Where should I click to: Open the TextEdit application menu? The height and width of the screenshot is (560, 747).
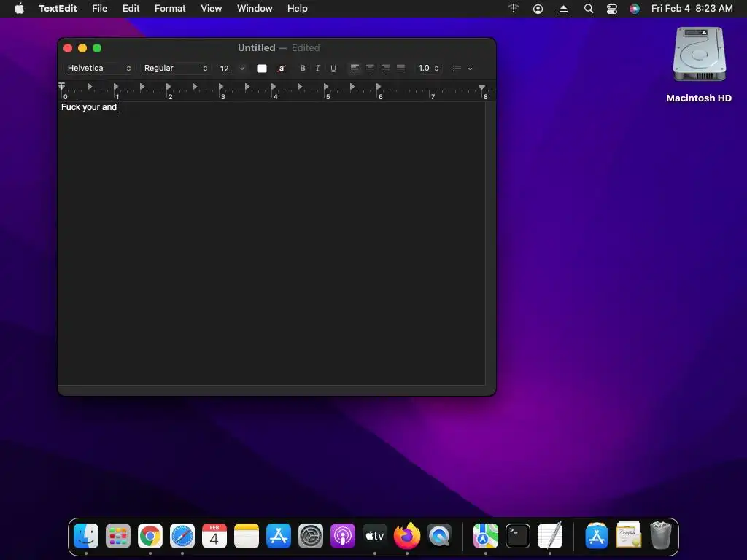[x=58, y=9]
